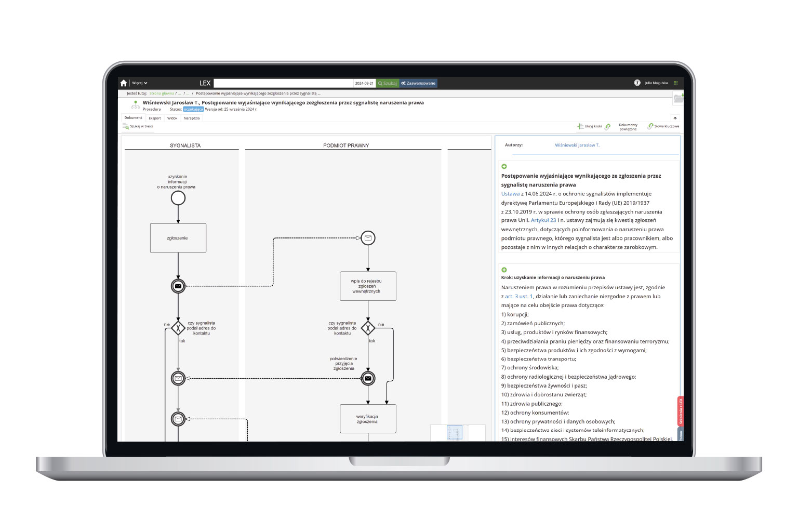Click the diagram minimap thumbnail
Screen dimensions: 798x532
[x=455, y=432]
